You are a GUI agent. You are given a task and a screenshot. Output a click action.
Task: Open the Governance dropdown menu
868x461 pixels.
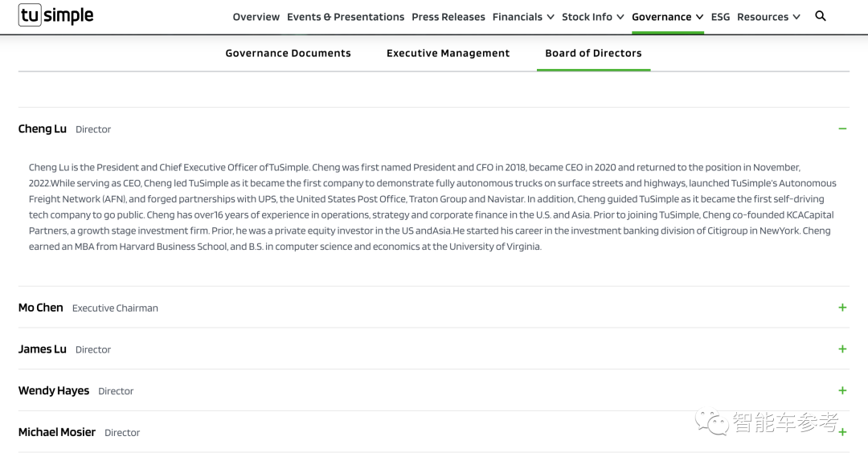click(667, 17)
